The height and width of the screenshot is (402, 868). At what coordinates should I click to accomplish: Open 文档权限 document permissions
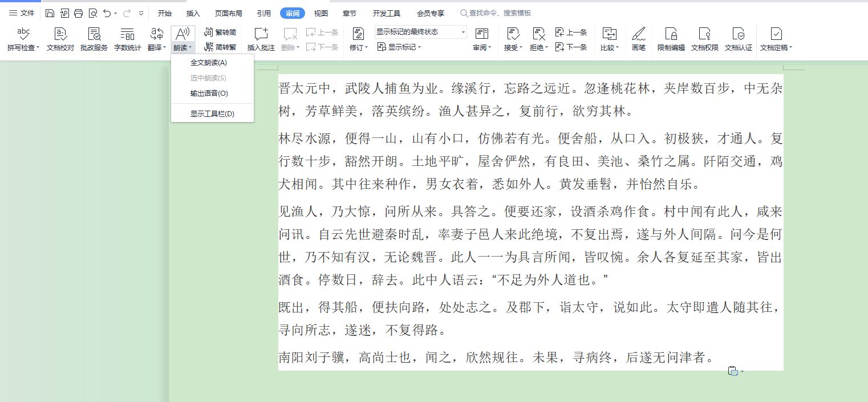click(x=705, y=40)
